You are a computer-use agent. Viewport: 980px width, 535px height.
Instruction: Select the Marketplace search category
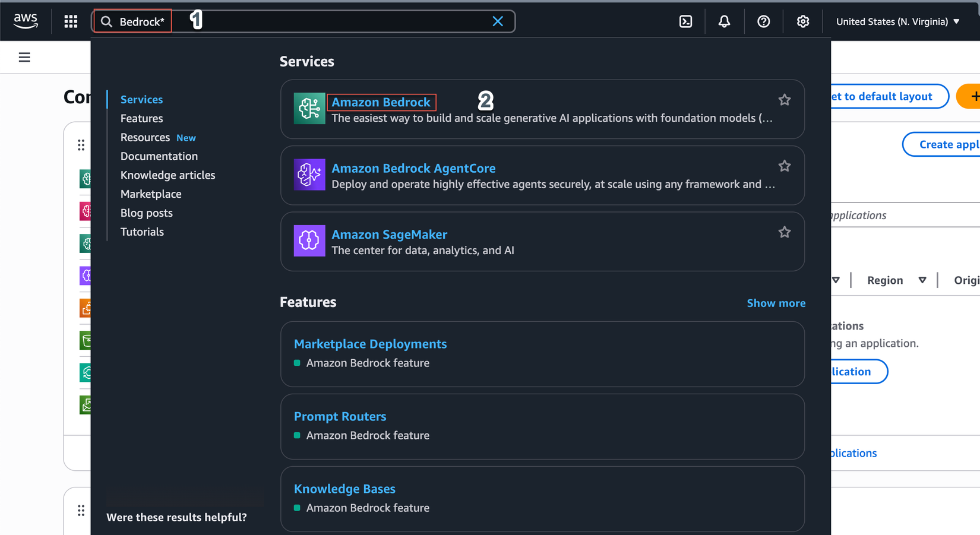tap(151, 194)
